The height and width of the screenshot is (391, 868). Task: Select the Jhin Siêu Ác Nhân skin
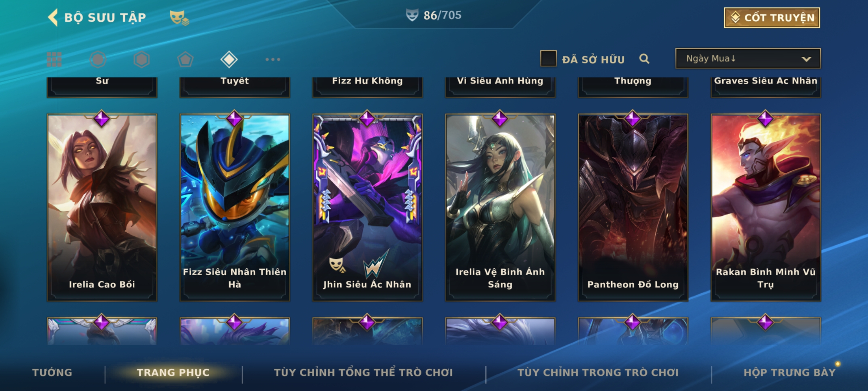pyautogui.click(x=367, y=207)
